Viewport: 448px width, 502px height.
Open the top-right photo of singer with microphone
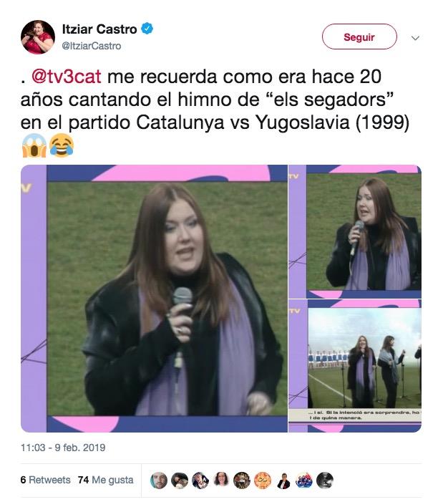pos(355,231)
